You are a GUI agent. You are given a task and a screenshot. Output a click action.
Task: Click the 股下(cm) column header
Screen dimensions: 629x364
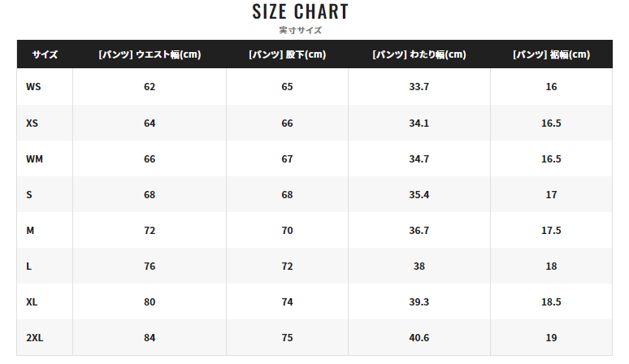pyautogui.click(x=287, y=54)
